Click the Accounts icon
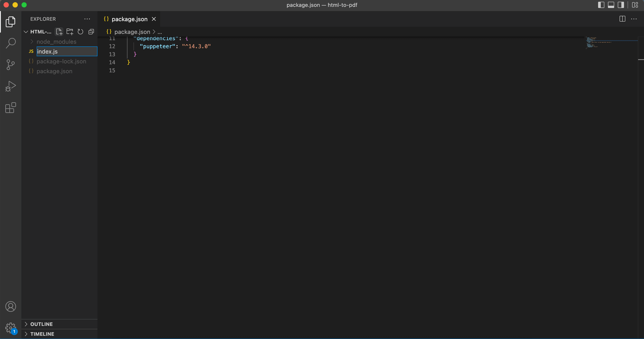This screenshot has height=339, width=644. 11,307
